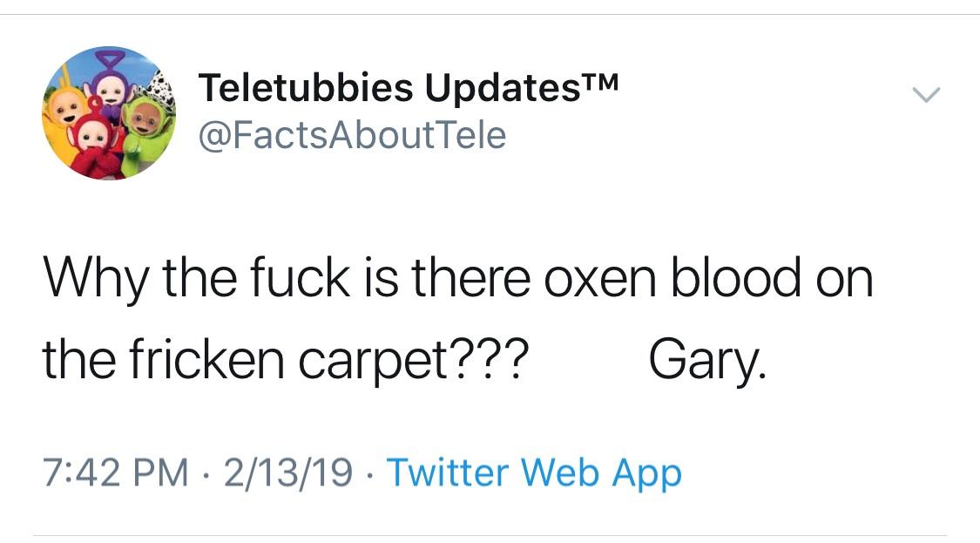
Task: Open the Teletubbies Updates display name
Action: 409,87
